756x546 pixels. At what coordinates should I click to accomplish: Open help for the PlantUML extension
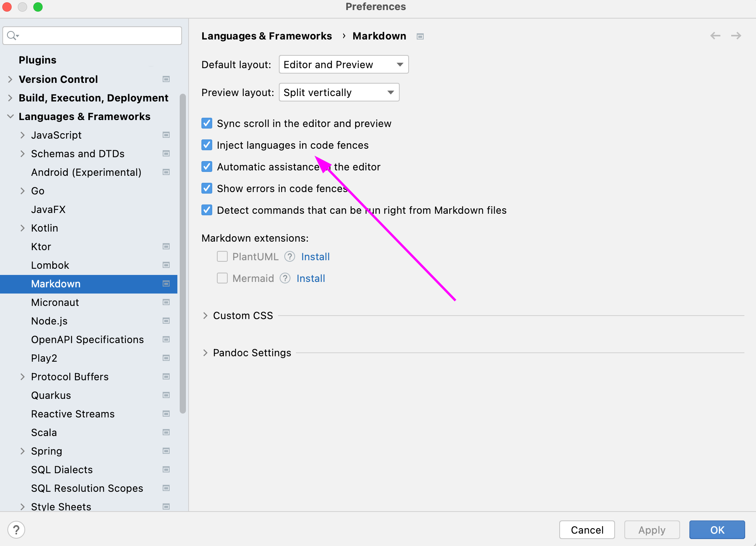(290, 256)
